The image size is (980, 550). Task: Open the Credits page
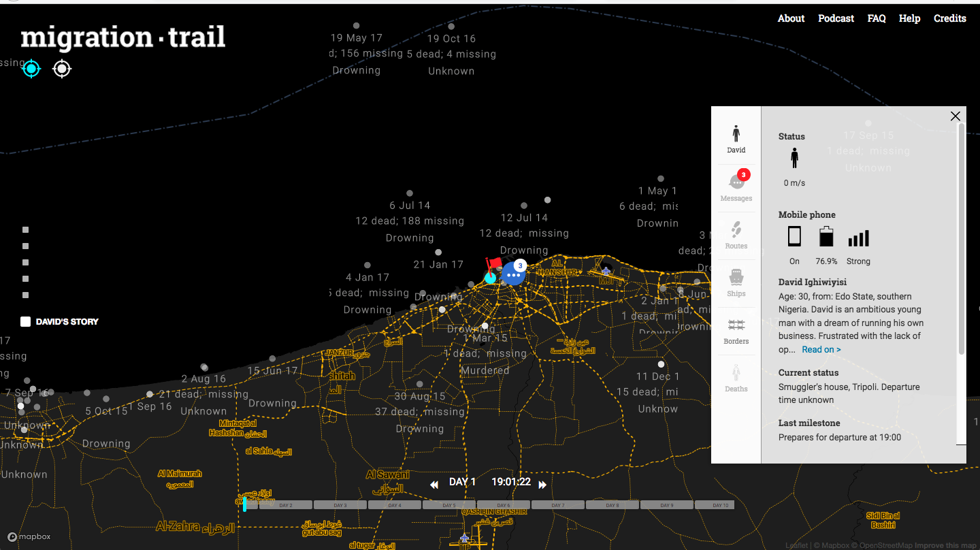950,18
